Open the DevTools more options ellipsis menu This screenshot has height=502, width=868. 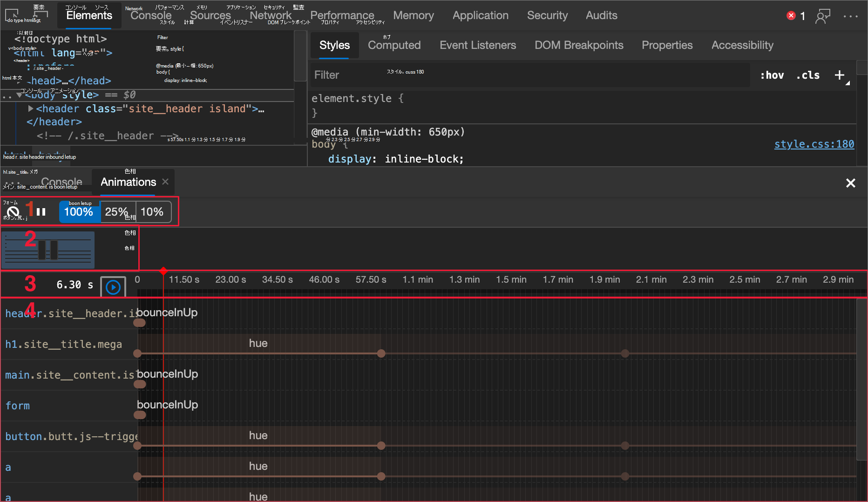pyautogui.click(x=850, y=16)
